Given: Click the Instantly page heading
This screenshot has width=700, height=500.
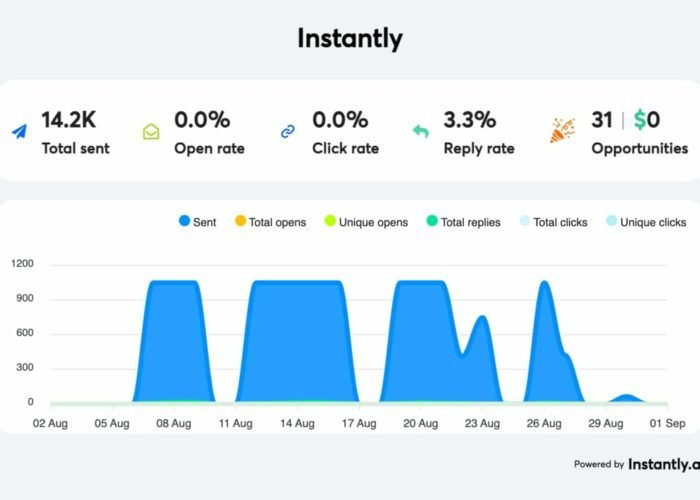Looking at the screenshot, I should [x=350, y=39].
